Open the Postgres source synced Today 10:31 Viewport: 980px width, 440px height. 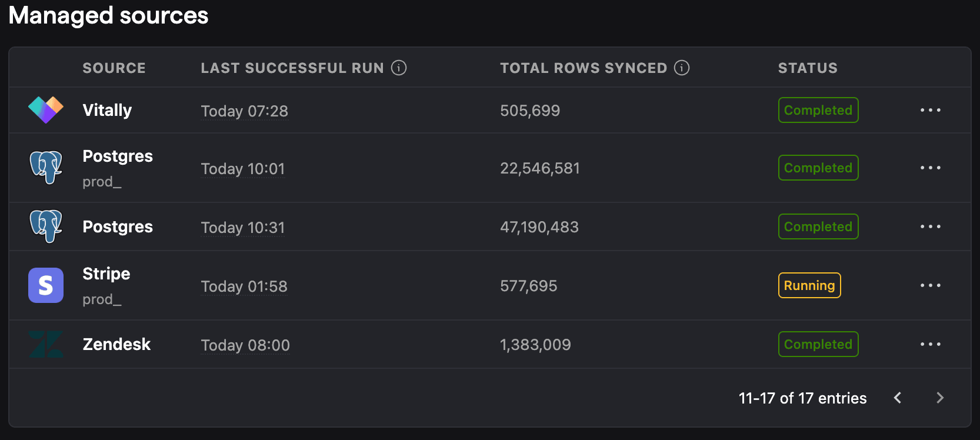click(x=118, y=226)
